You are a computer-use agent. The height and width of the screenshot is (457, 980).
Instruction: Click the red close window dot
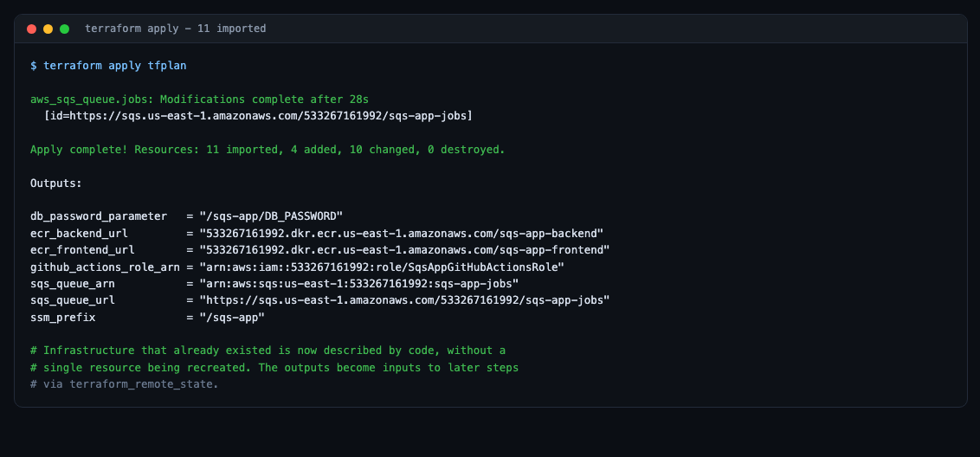click(31, 29)
